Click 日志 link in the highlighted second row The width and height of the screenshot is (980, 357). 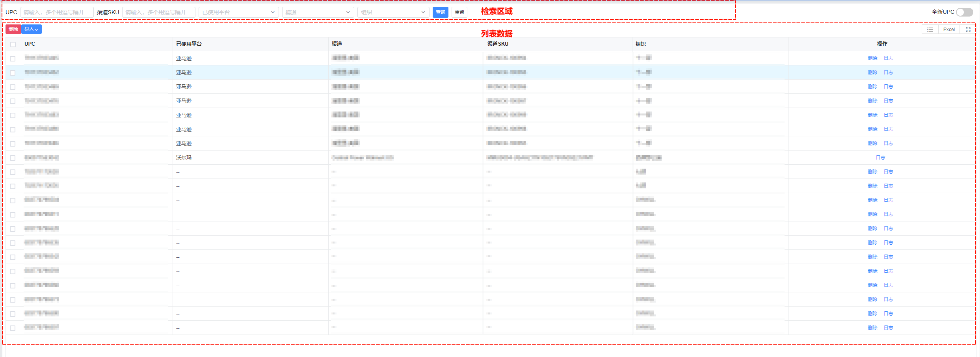pos(888,73)
